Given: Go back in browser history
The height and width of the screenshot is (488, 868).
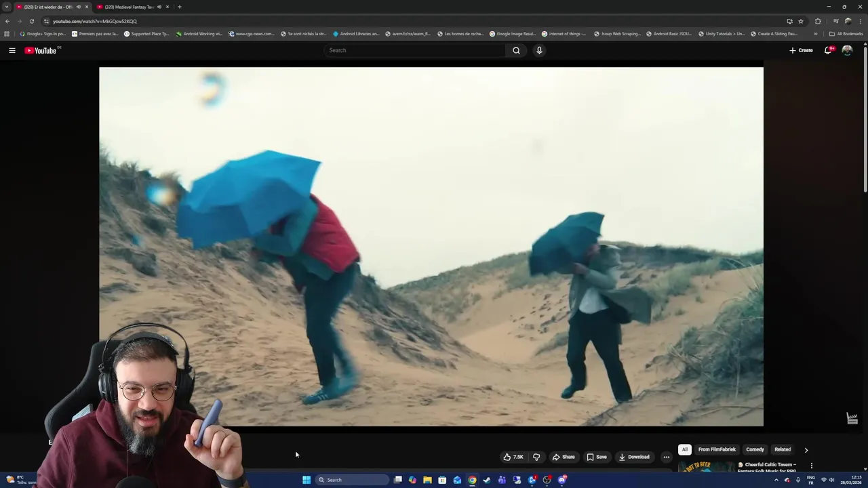Looking at the screenshot, I should pos(7,21).
